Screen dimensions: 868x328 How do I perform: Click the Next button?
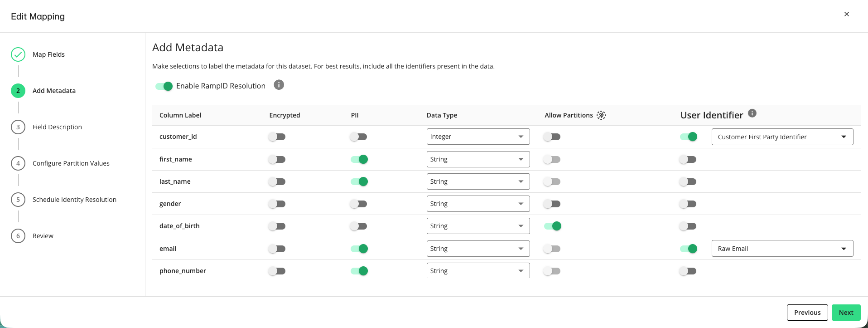click(x=846, y=313)
